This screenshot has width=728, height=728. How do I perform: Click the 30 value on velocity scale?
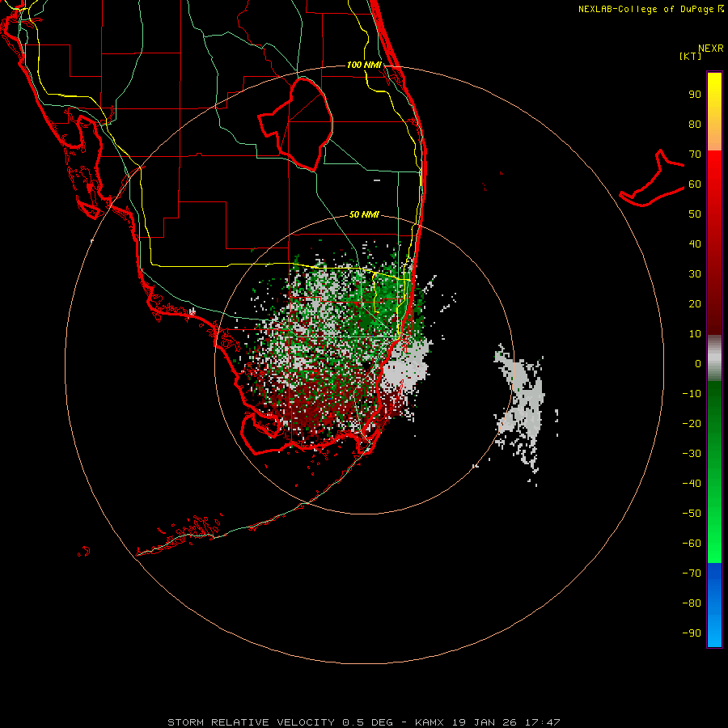coord(695,274)
